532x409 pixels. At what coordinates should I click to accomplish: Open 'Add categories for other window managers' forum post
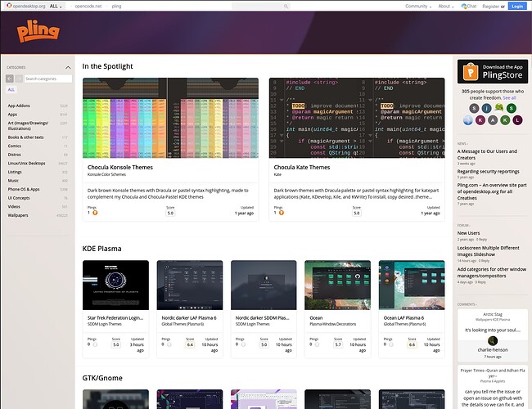point(492,272)
